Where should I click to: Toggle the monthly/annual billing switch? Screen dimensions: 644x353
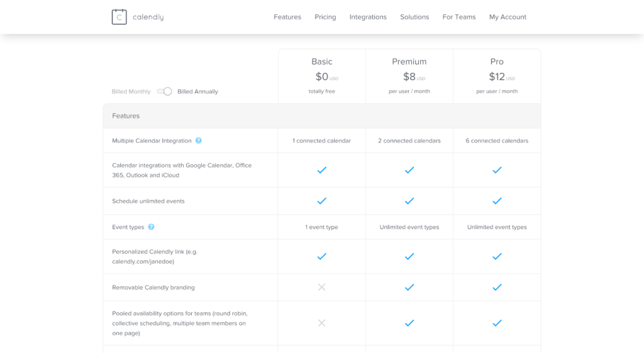[165, 91]
